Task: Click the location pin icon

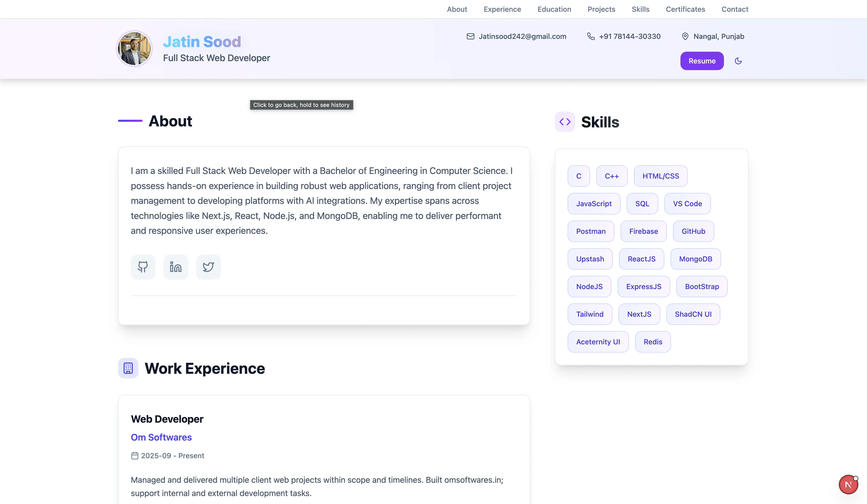Action: click(x=685, y=37)
